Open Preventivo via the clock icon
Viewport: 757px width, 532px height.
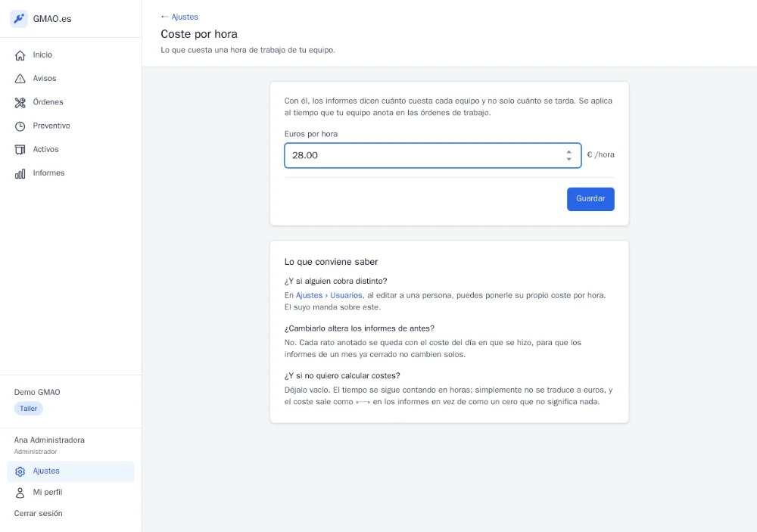pos(20,126)
